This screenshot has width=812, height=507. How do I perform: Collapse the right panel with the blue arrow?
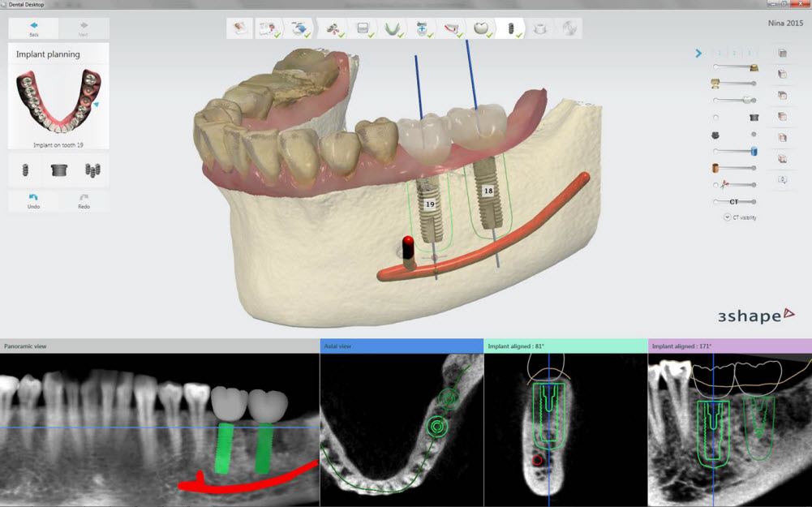(699, 53)
